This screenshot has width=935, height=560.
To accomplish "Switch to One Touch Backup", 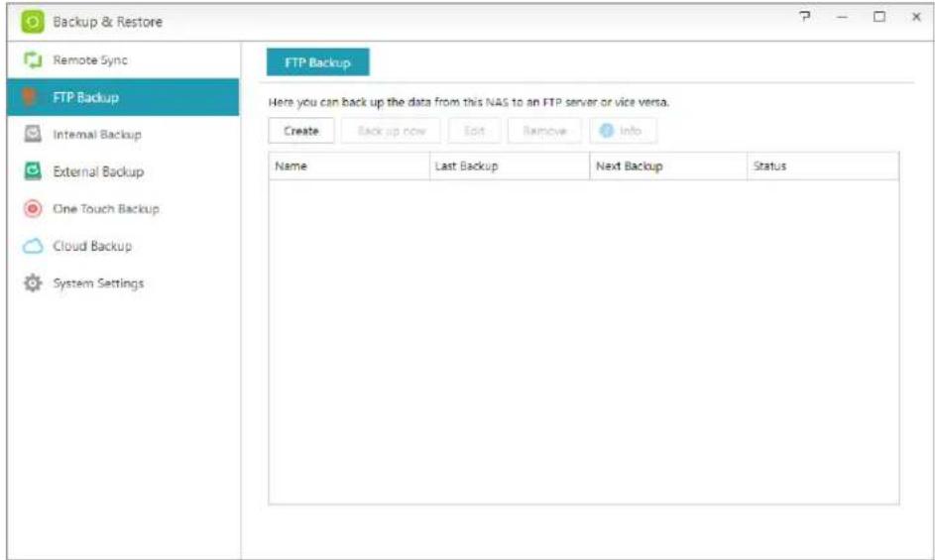I will tap(123, 209).
